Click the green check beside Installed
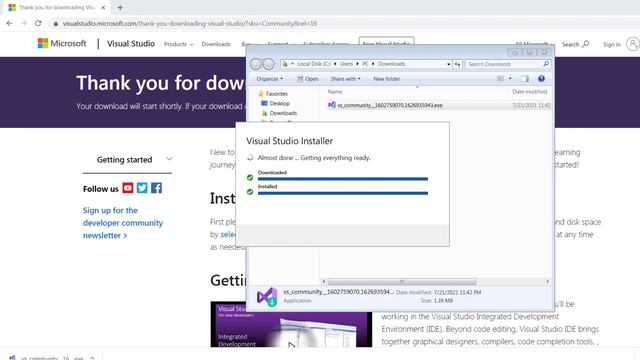Screen dimensions: 640x360 coord(250,192)
